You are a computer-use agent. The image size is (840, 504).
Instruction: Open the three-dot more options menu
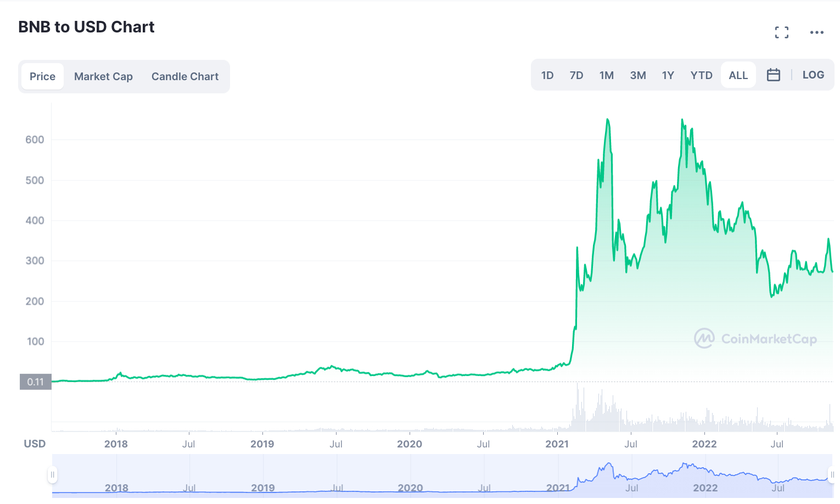[x=817, y=32]
